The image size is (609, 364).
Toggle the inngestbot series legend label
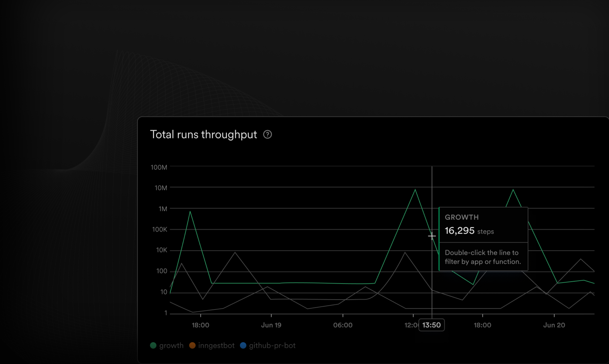pos(216,346)
